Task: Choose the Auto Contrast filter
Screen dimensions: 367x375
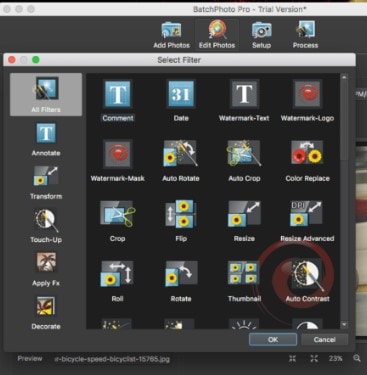Action: [x=307, y=282]
